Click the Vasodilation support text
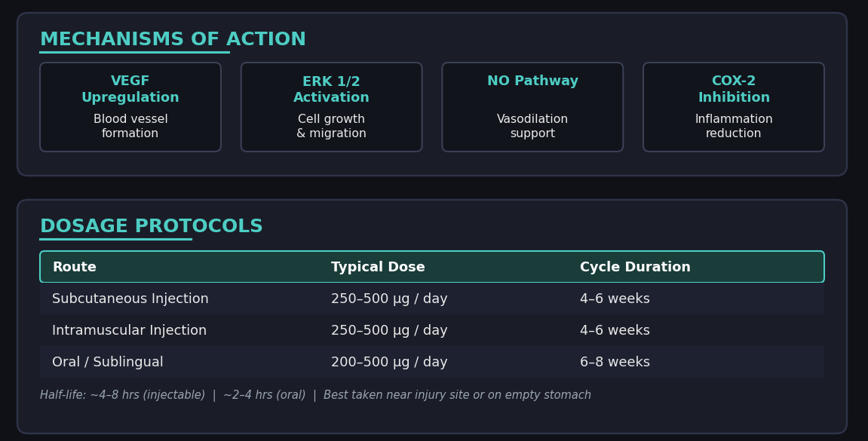Screen dimensions: 868x441 pos(532,127)
